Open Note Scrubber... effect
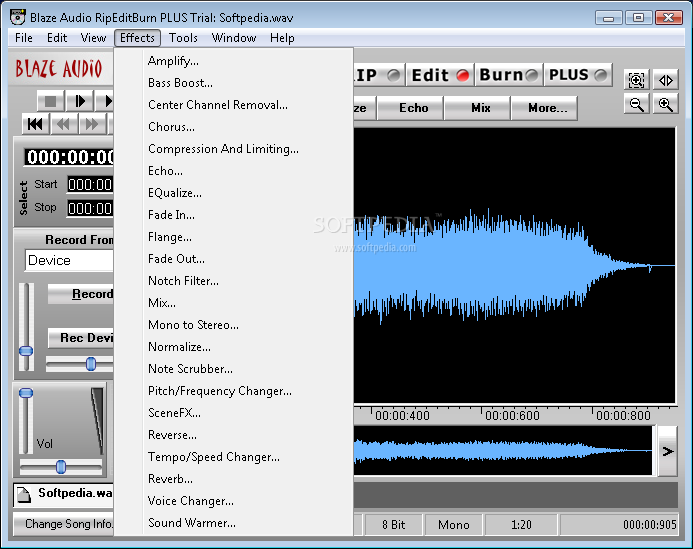 [234, 369]
